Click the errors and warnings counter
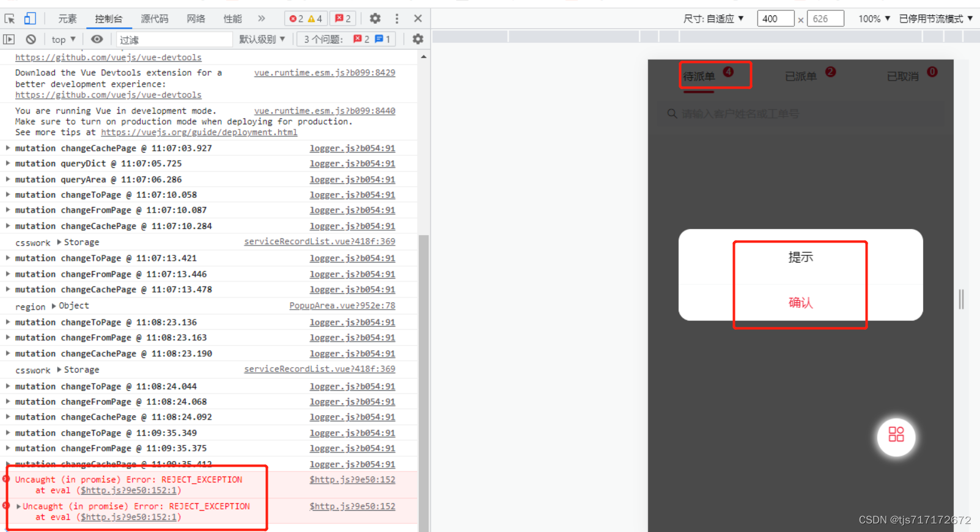980x532 pixels. pos(306,19)
